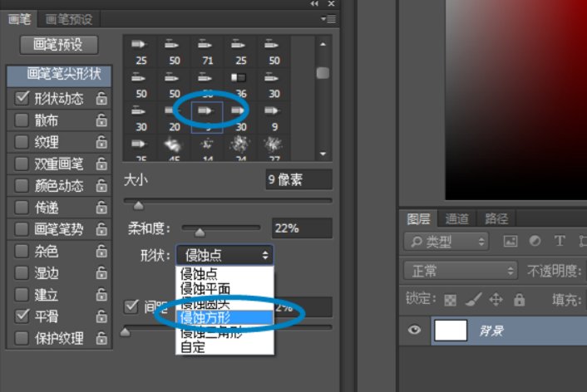Click the 画笔预设 button
The width and height of the screenshot is (587, 392).
tap(59, 45)
